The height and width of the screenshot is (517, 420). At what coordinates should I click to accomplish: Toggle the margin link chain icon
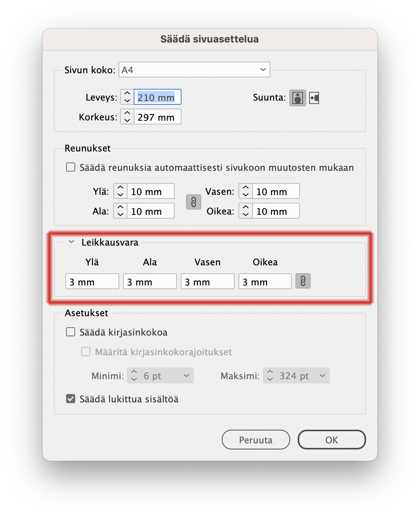click(x=194, y=202)
